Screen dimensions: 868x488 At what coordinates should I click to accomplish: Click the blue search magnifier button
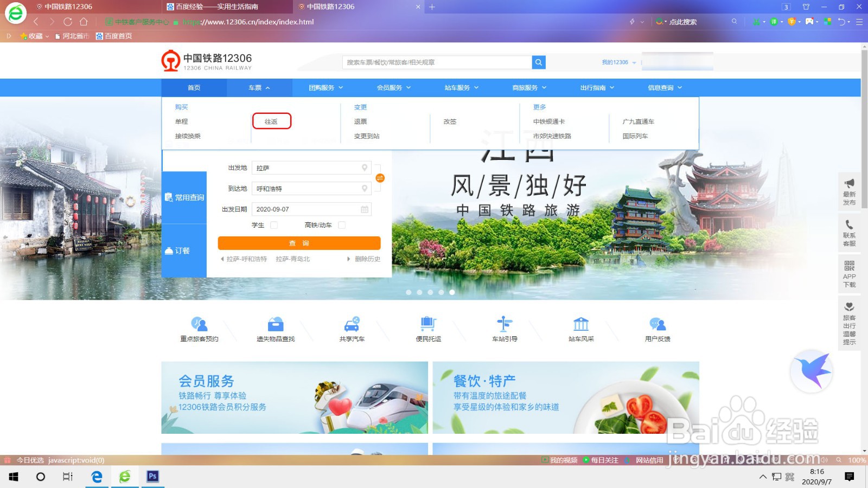coord(539,62)
